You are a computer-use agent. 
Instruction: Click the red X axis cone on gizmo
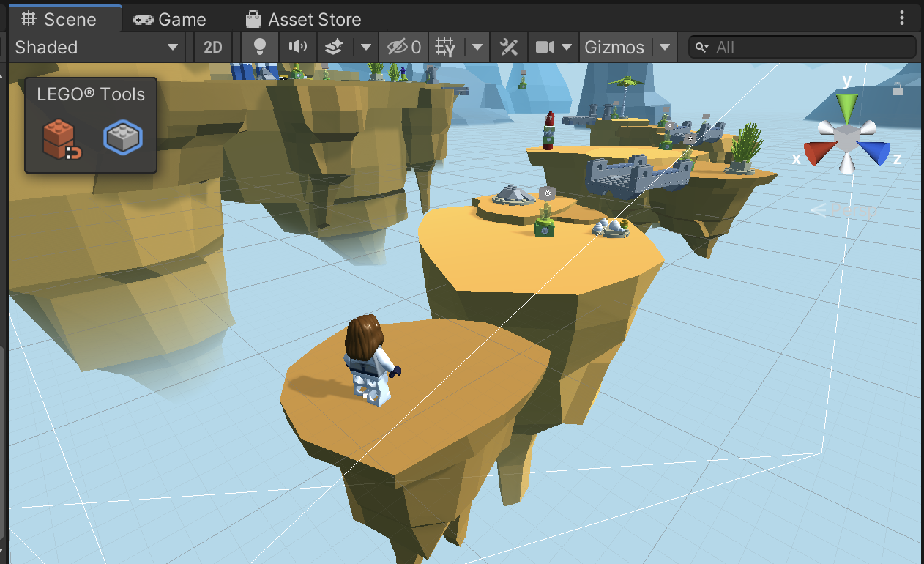click(x=818, y=153)
